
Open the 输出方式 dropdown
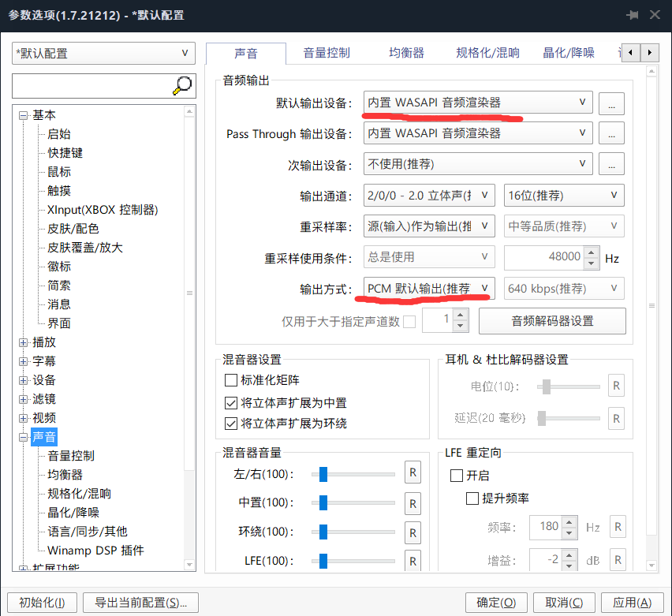click(428, 288)
